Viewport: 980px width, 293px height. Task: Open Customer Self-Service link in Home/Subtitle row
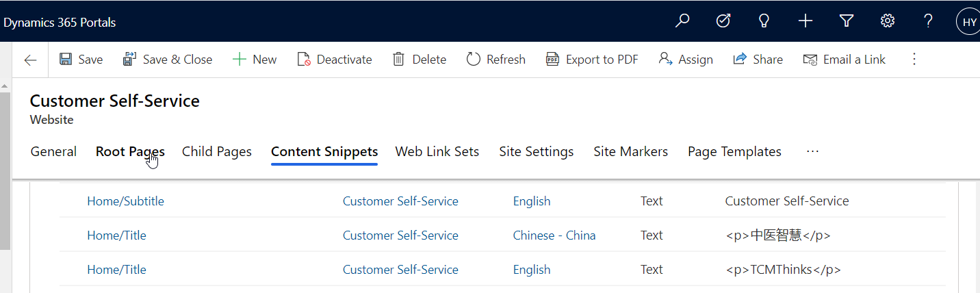click(x=400, y=201)
